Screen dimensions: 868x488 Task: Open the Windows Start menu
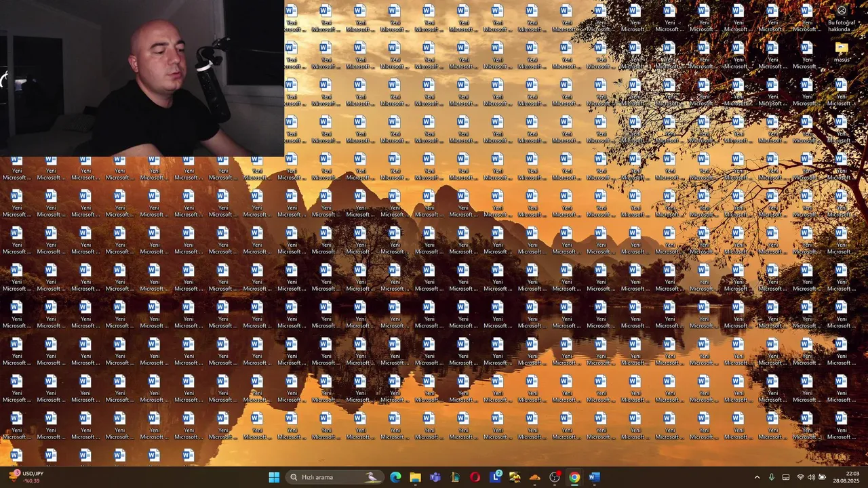tap(274, 477)
